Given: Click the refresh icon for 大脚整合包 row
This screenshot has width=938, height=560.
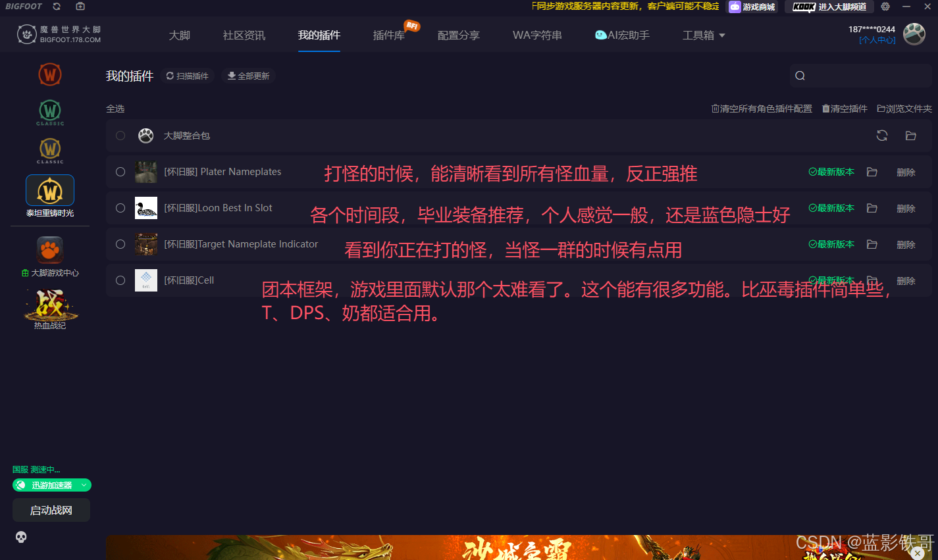Looking at the screenshot, I should (x=882, y=136).
